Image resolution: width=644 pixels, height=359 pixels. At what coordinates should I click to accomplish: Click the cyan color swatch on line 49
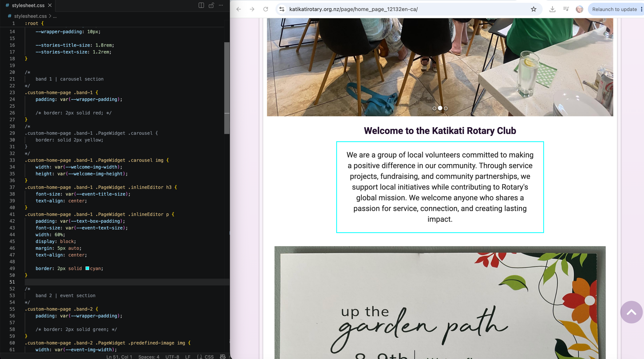point(87,268)
